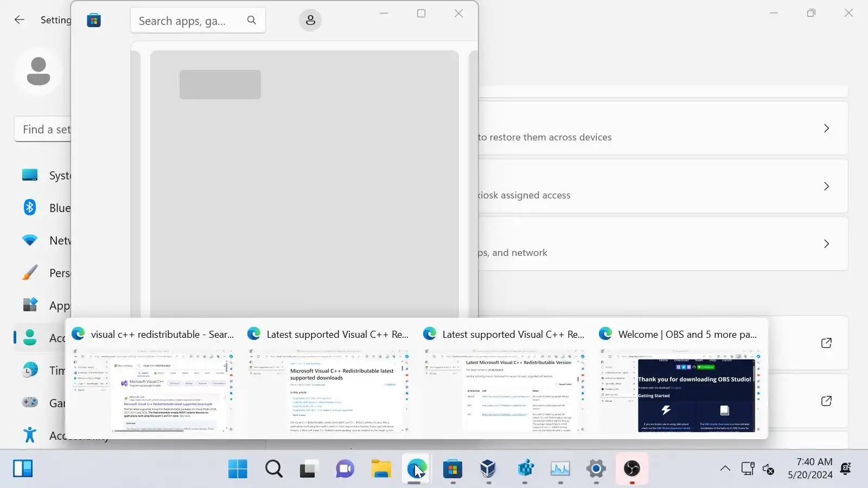Click the magnifier in Store search box
Screen dimensions: 868x488
252,20
